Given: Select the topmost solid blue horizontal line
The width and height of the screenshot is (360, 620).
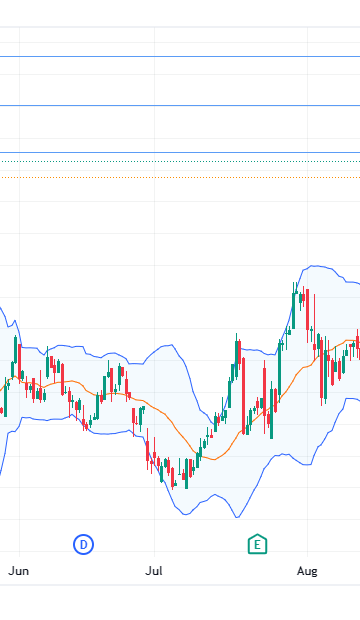Looking at the screenshot, I should pos(180,57).
